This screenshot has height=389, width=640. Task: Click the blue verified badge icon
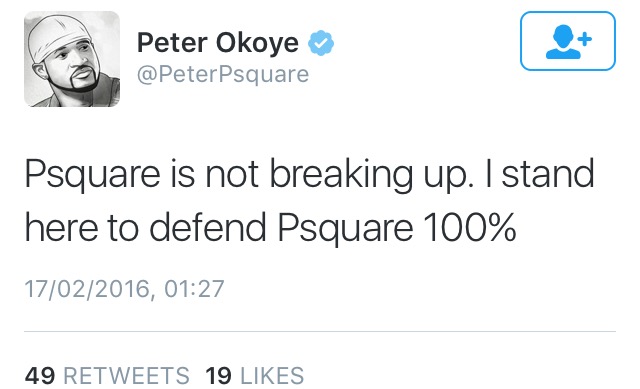[321, 42]
